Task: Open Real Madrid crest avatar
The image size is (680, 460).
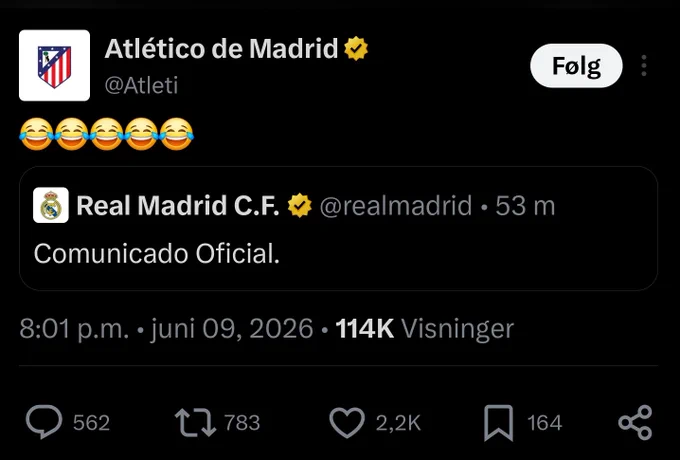Action: click(x=51, y=205)
